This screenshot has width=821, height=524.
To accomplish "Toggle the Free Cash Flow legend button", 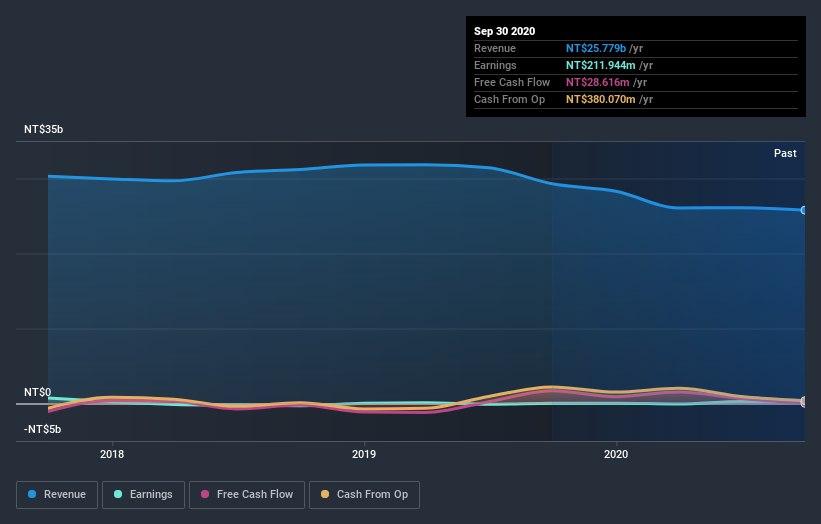I will tap(247, 495).
